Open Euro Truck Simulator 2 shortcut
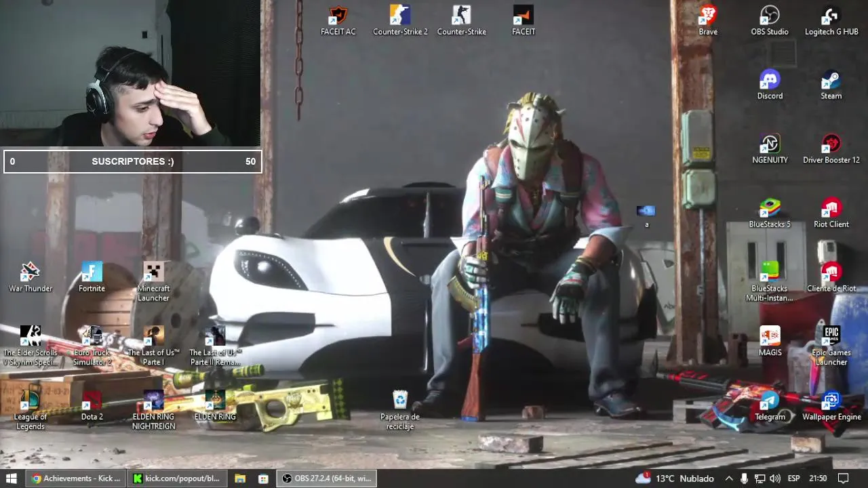This screenshot has height=488, width=868. 92,346
